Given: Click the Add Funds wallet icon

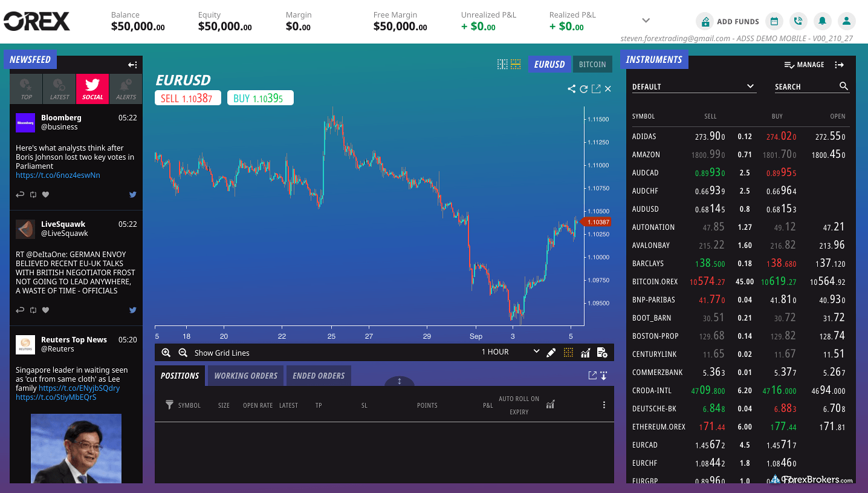Looking at the screenshot, I should 704,21.
